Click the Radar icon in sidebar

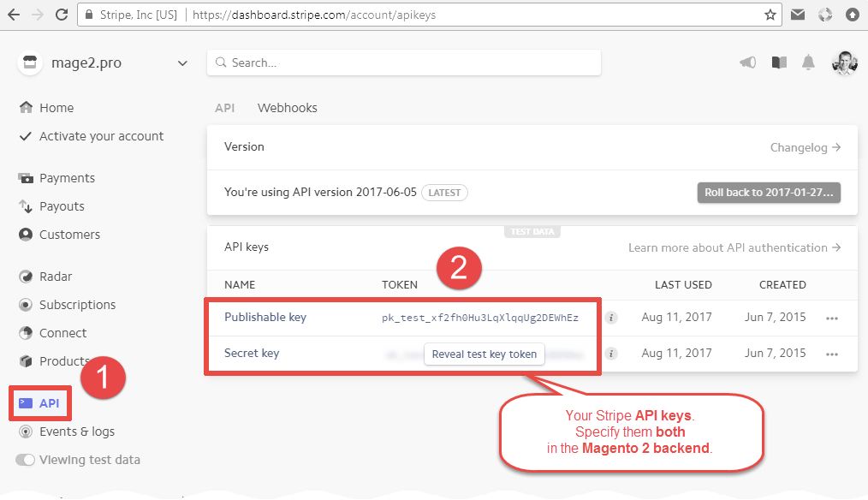coord(26,277)
